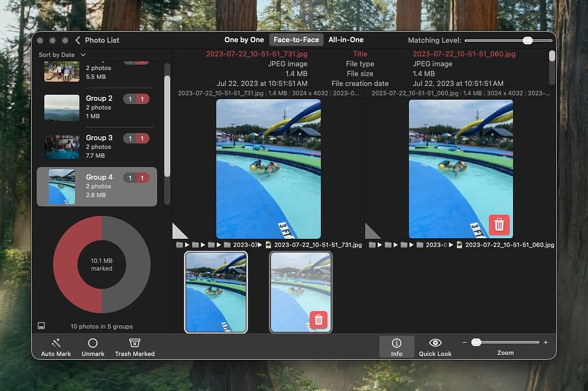Select the first bottom thumbnail photo
Screen dimensions: 588x391
point(216,292)
